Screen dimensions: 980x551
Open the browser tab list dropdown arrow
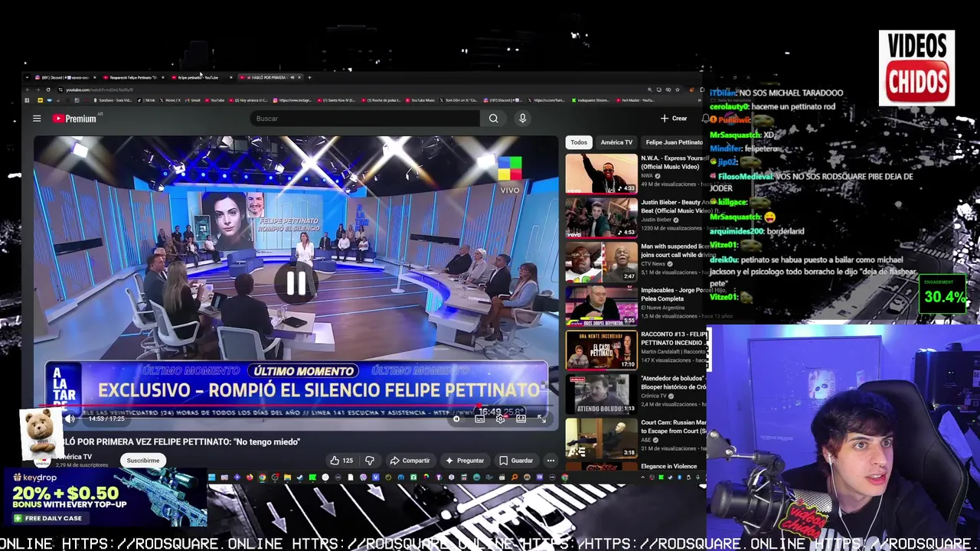[x=27, y=77]
